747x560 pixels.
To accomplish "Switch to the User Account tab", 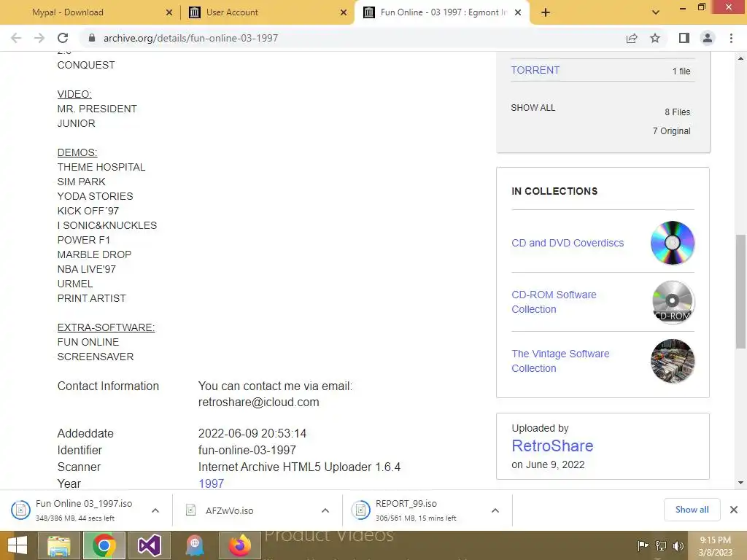I will (232, 12).
